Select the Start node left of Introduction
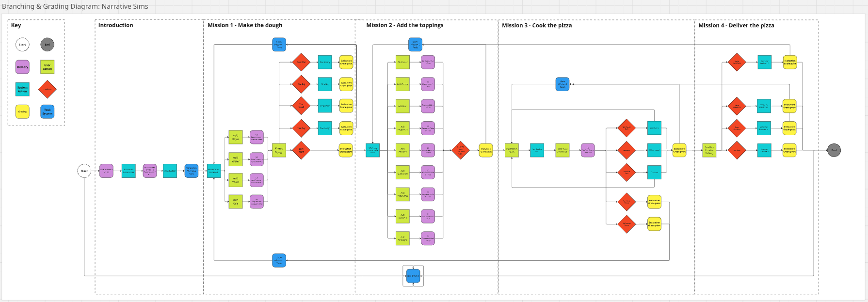This screenshot has width=868, height=302. (84, 171)
